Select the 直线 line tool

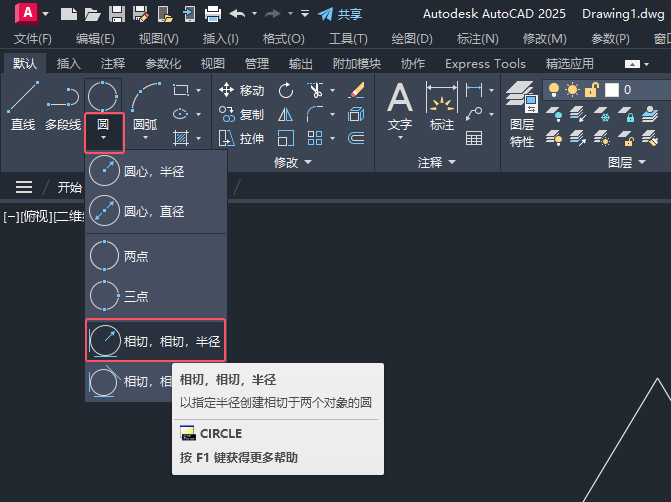(x=23, y=106)
